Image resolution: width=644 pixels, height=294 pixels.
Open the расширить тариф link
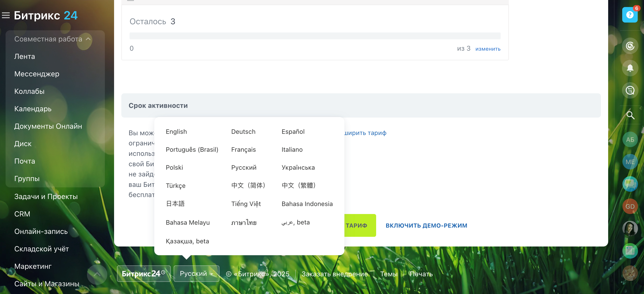(x=365, y=133)
